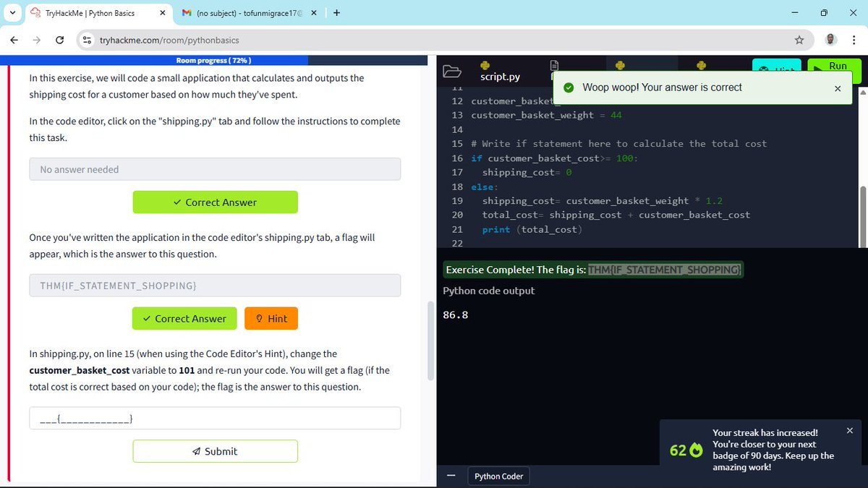Open the Chrome three-dot menu
This screenshot has width=868, height=488.
pos(854,40)
